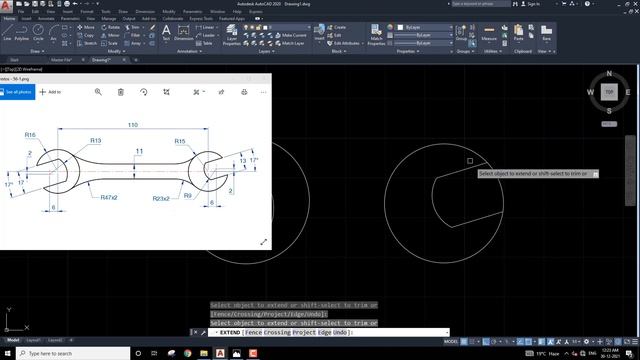Click the Group tool
The width and height of the screenshot is (640, 360).
click(x=461, y=33)
